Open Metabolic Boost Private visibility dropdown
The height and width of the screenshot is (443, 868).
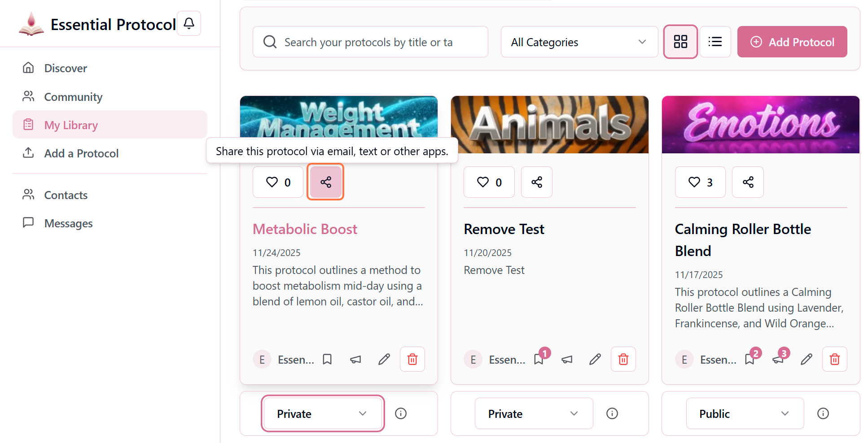322,413
